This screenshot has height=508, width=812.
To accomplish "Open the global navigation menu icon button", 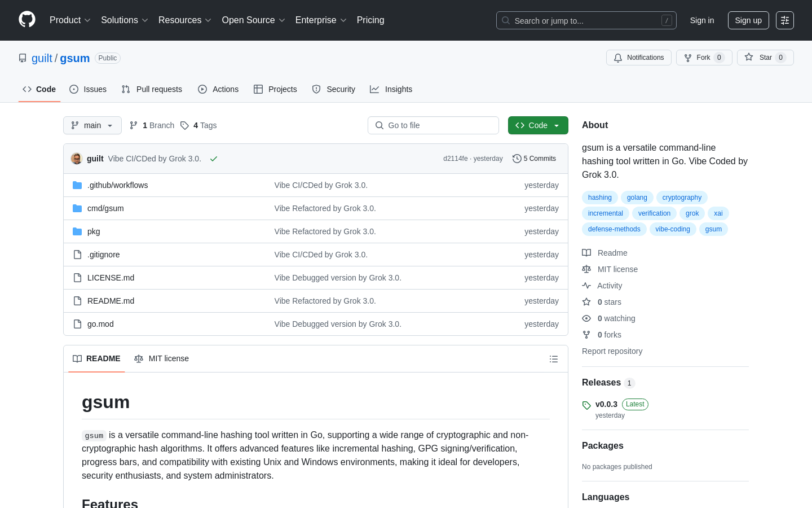I will coord(785,20).
